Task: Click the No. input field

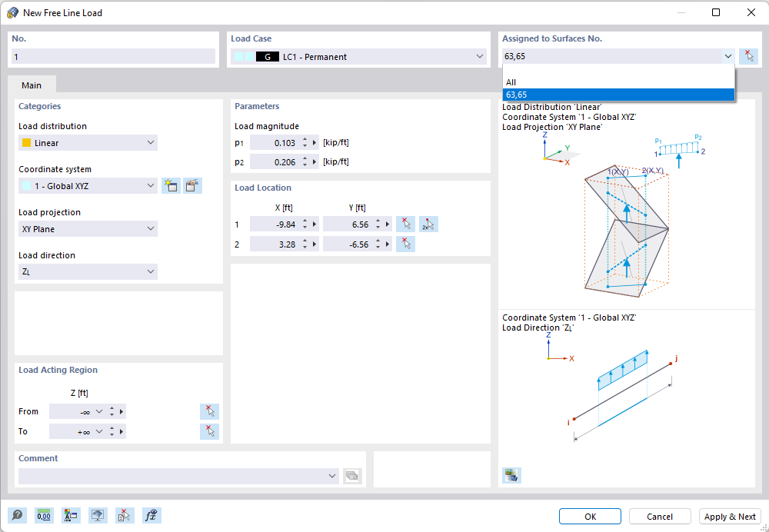Action: coord(113,57)
